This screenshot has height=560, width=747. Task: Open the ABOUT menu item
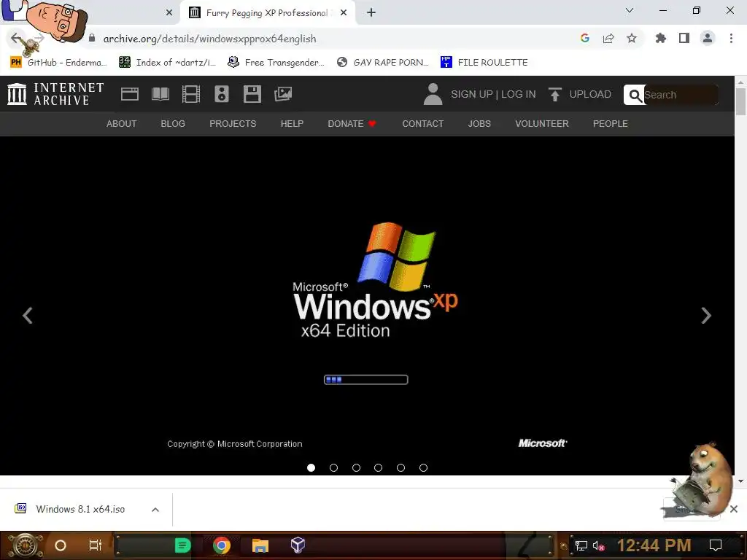(122, 124)
